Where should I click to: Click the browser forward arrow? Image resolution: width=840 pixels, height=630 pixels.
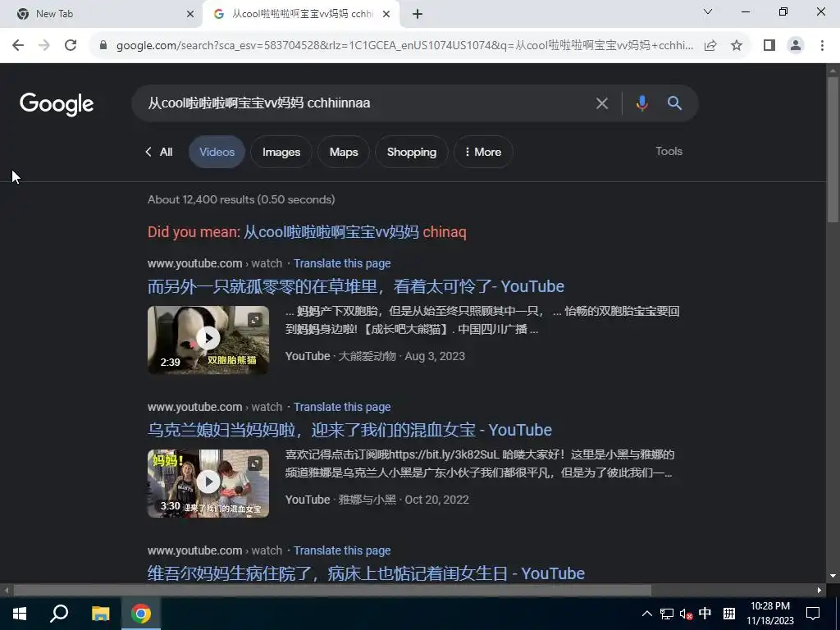click(x=44, y=46)
